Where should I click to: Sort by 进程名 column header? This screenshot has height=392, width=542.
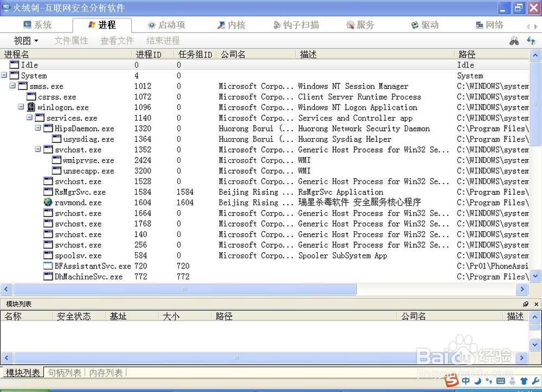point(66,54)
